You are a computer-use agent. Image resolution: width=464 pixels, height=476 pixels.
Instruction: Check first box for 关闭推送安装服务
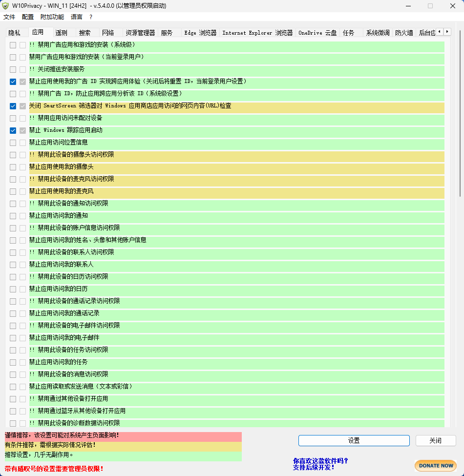[x=13, y=69]
